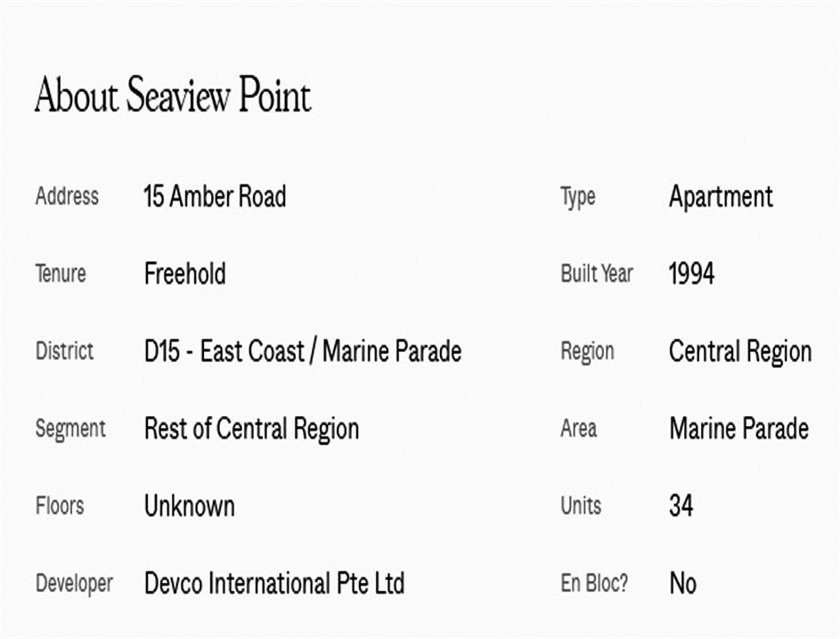Click the "En Bloc?" label

(x=594, y=584)
